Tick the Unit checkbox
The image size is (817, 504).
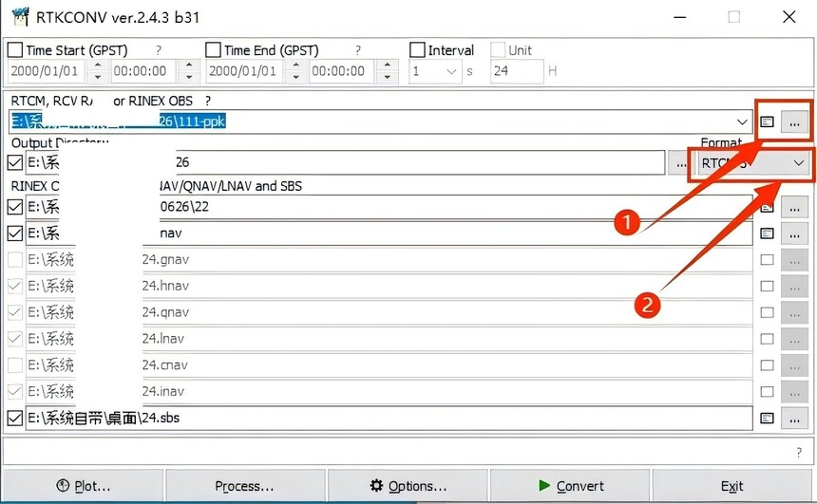click(x=498, y=50)
